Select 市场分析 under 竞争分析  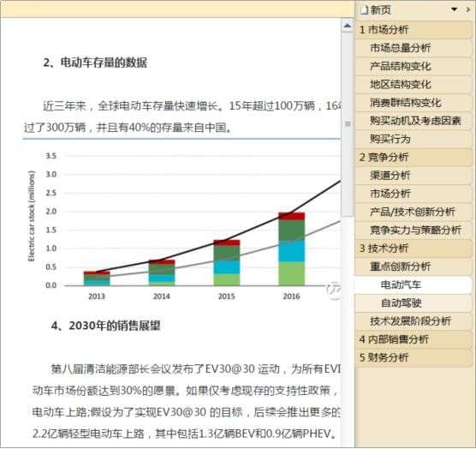click(414, 194)
